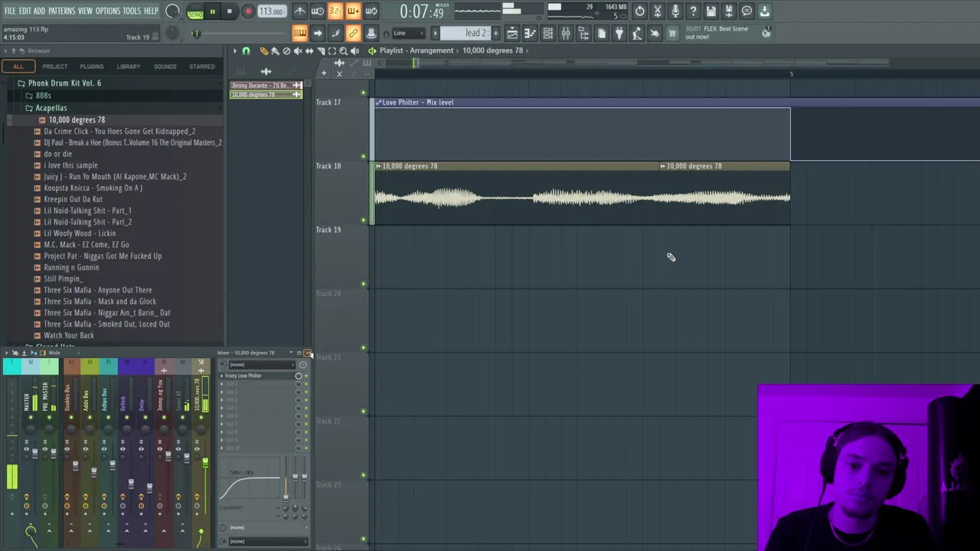This screenshot has width=980, height=551.
Task: Open the TOOLS menu
Action: click(x=132, y=11)
